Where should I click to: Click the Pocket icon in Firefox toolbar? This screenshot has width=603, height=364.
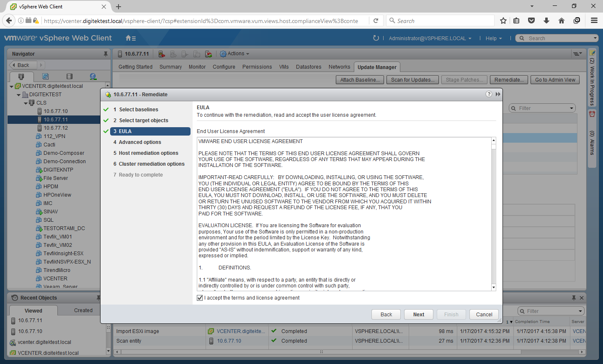531,21
